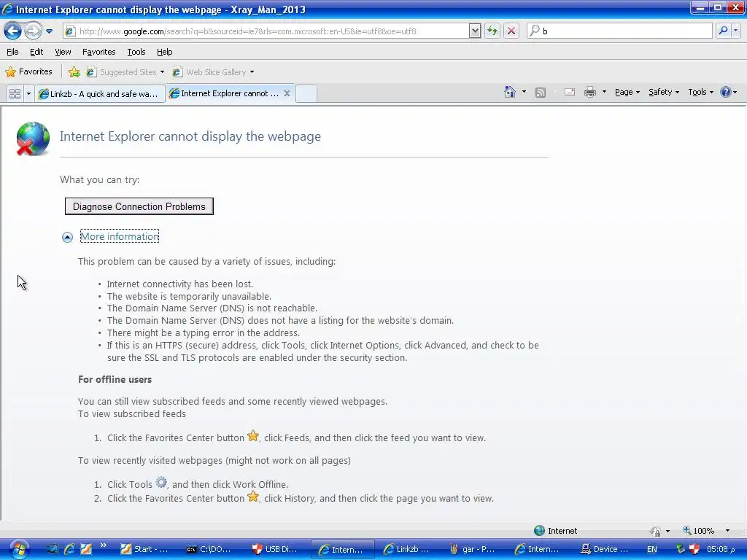Open the zoom level dropdown arrow
This screenshot has width=747, height=560.
727,531
